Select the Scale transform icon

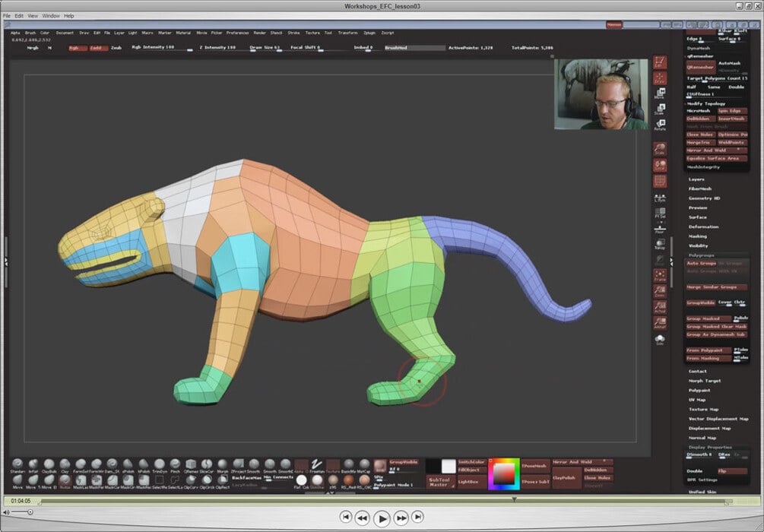click(x=660, y=109)
